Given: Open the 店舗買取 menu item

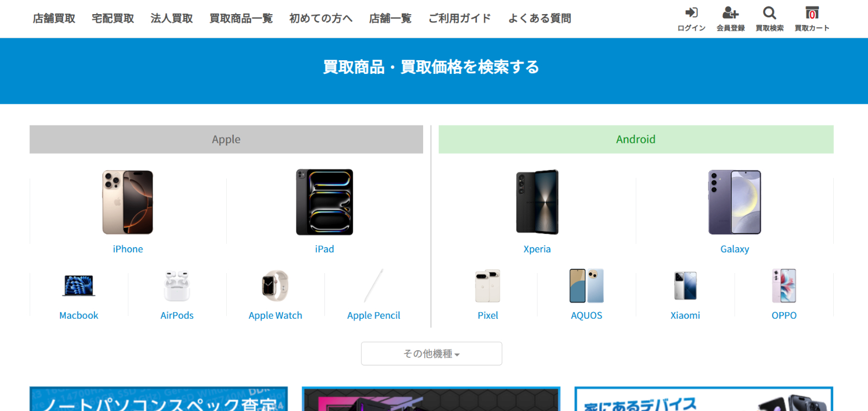Looking at the screenshot, I should pos(54,18).
